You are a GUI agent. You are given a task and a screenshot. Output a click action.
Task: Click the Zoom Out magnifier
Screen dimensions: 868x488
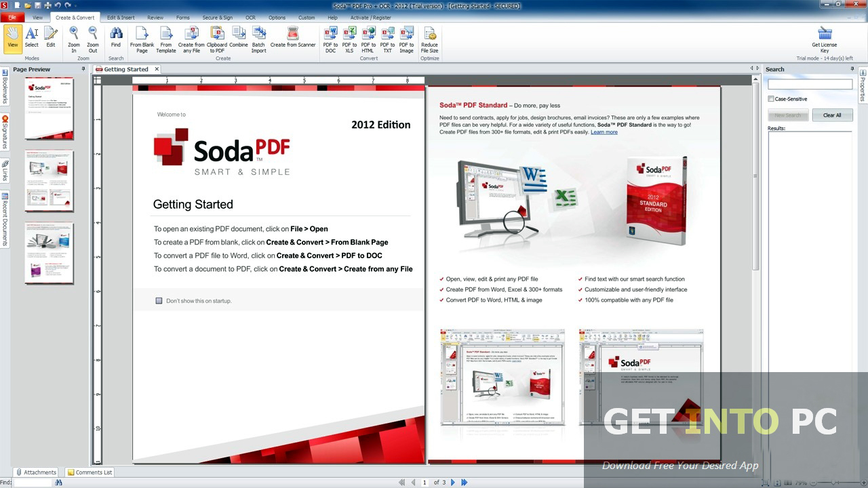pyautogui.click(x=93, y=39)
